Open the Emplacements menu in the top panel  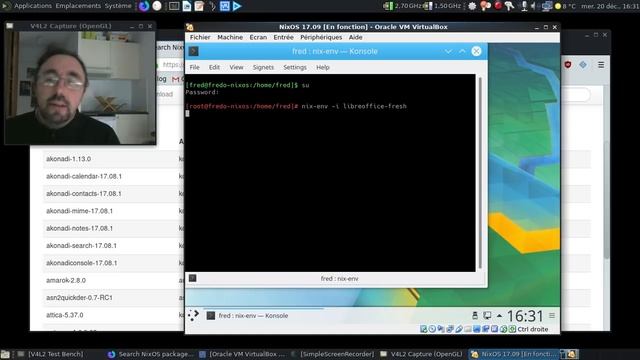78,6
